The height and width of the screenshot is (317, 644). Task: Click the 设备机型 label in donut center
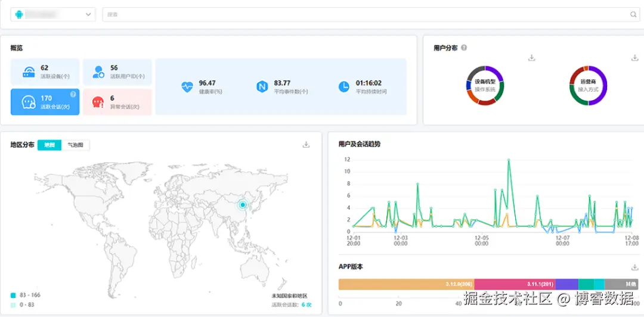point(485,82)
